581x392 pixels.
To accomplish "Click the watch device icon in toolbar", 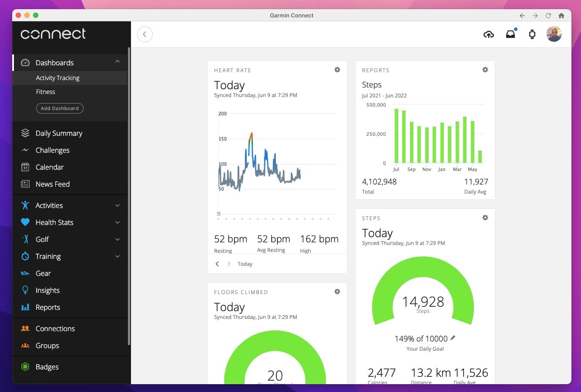I will pos(532,34).
